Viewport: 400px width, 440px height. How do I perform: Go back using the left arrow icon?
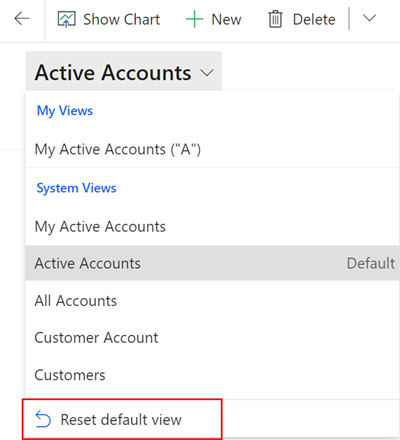pos(22,19)
